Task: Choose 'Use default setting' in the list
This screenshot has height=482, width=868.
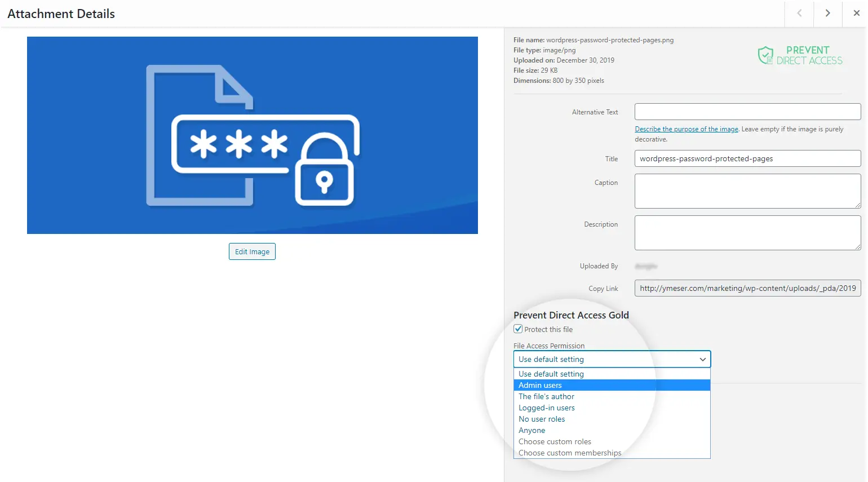Action: 612,374
